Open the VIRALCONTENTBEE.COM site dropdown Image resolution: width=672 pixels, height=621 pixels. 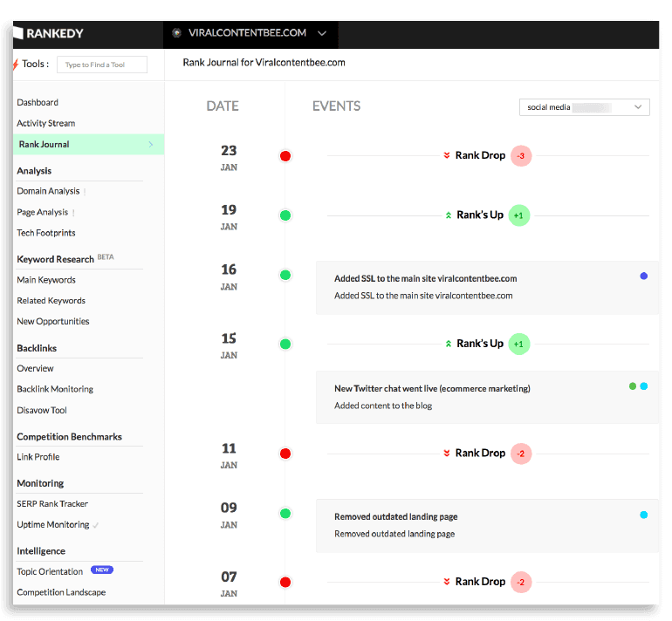point(322,34)
